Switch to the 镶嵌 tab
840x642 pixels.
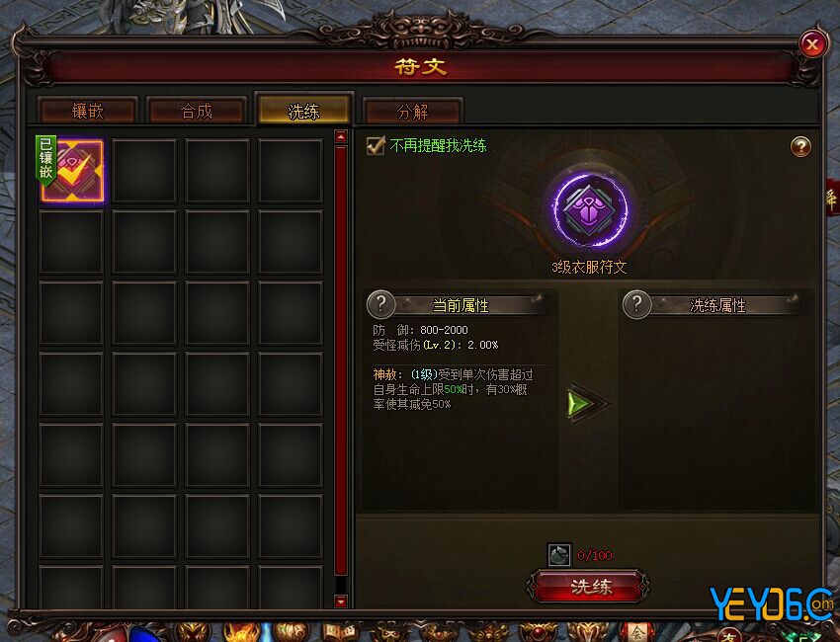[87, 111]
